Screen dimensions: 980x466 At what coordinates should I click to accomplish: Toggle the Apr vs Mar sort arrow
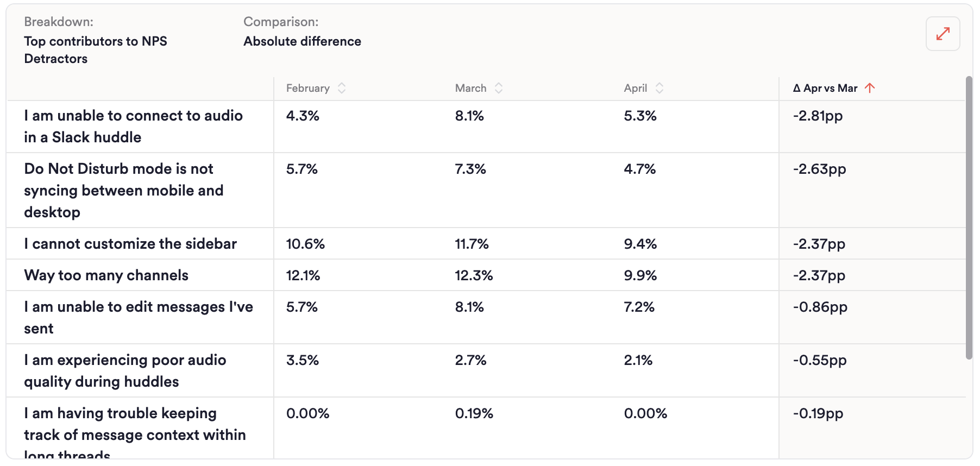pyautogui.click(x=870, y=88)
